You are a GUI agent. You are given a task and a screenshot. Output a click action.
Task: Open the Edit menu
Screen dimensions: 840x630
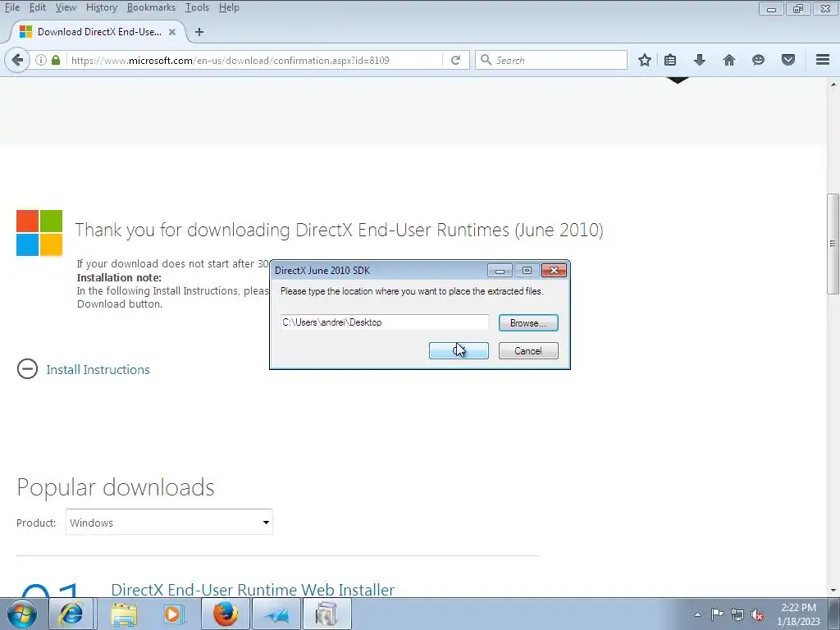point(37,7)
